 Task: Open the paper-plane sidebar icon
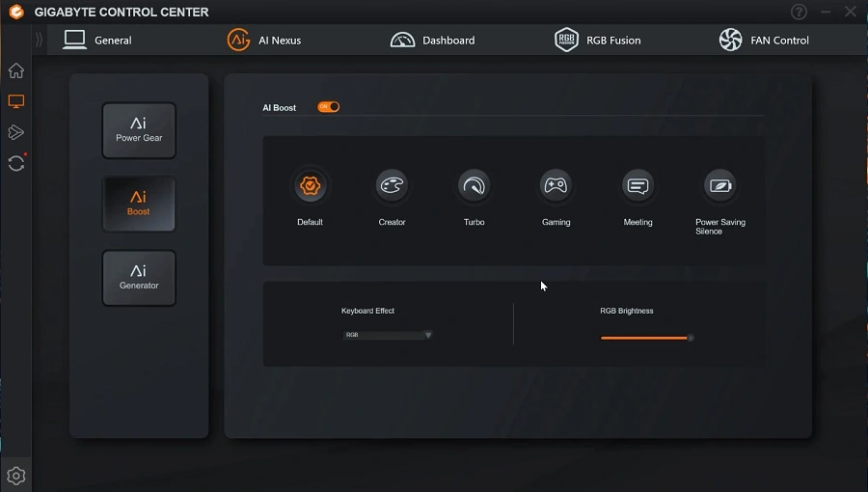16,132
